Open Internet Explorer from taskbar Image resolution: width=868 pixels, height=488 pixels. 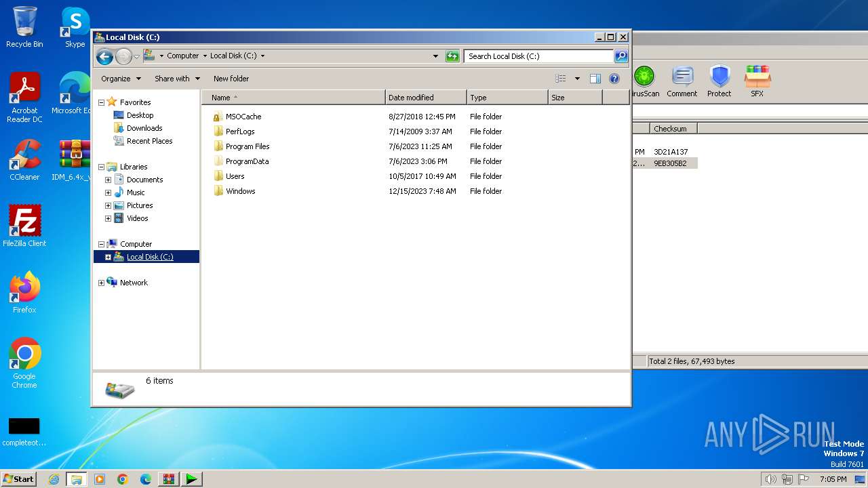54,479
